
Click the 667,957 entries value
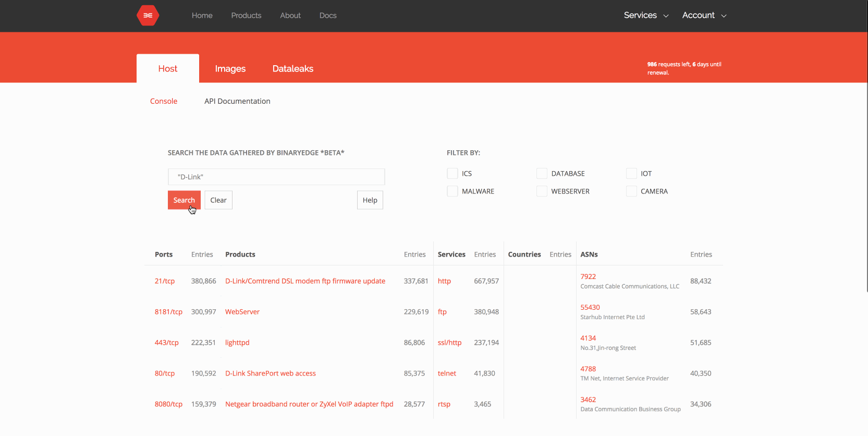pyautogui.click(x=486, y=281)
